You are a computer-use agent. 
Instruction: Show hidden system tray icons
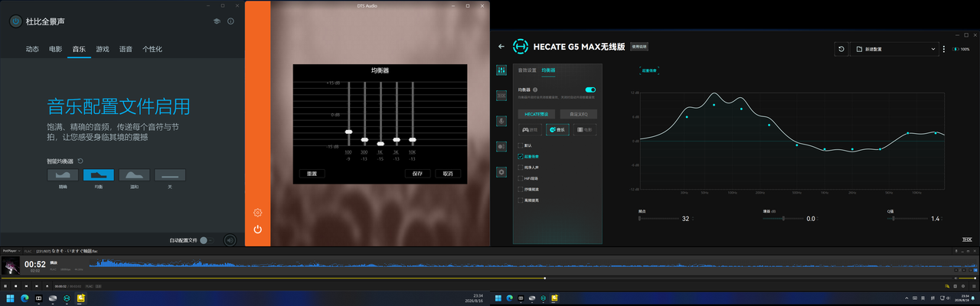[x=906, y=298]
